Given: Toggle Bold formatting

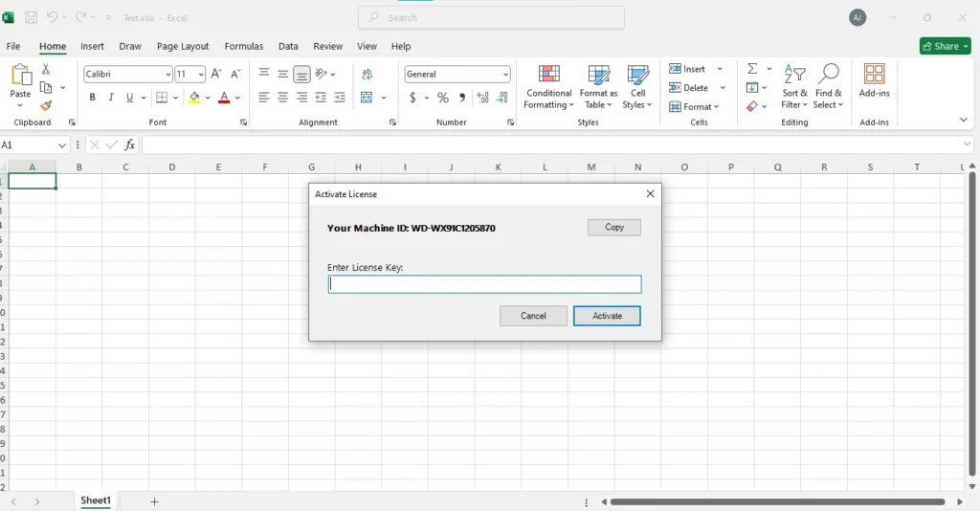Looking at the screenshot, I should coord(93,98).
